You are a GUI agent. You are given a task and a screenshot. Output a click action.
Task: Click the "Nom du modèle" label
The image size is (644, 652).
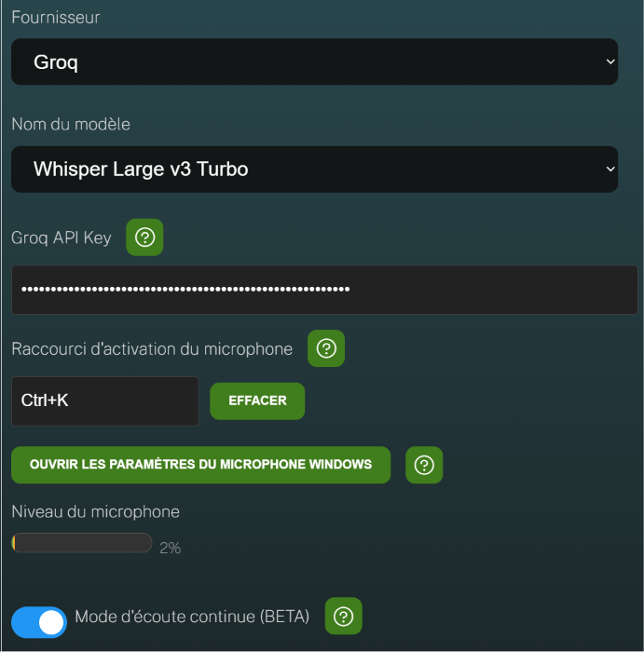[x=71, y=124]
